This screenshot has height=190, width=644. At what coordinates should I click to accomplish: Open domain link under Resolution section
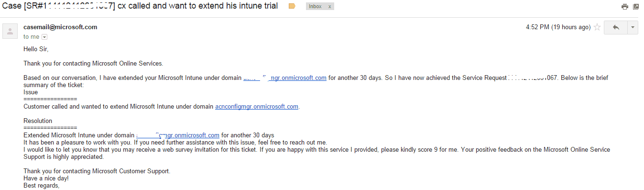(178, 135)
